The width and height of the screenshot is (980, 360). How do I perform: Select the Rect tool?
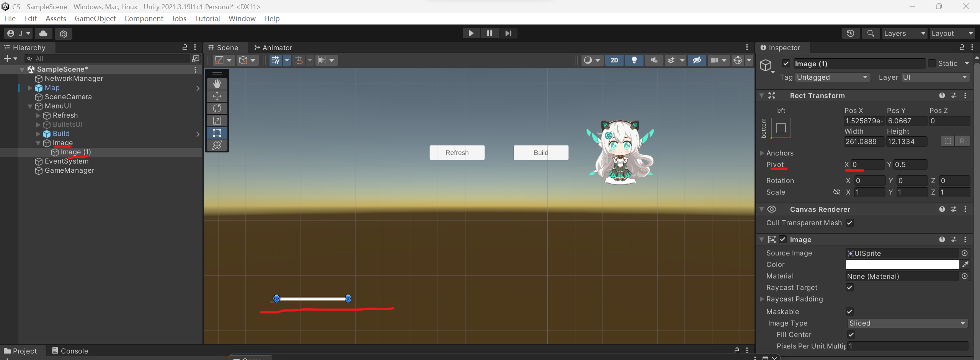(217, 133)
